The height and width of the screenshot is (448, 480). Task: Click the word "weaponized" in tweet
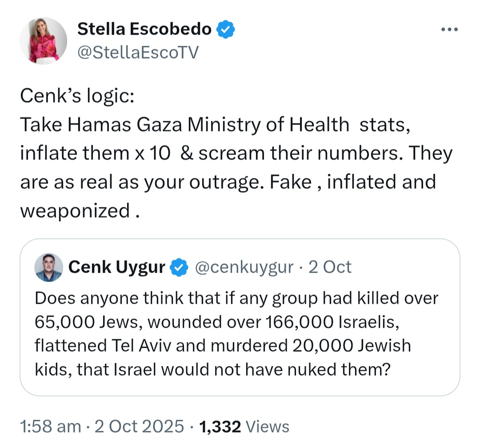pos(75,211)
